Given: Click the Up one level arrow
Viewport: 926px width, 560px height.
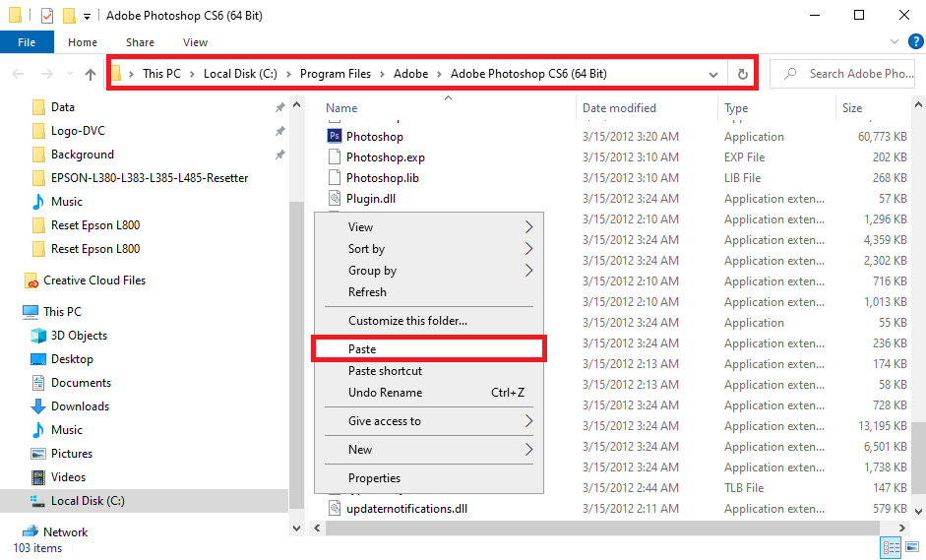Looking at the screenshot, I should (91, 74).
